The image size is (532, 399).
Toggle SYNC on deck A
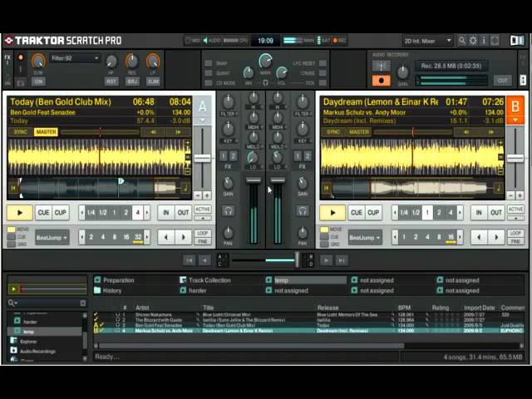(20, 132)
